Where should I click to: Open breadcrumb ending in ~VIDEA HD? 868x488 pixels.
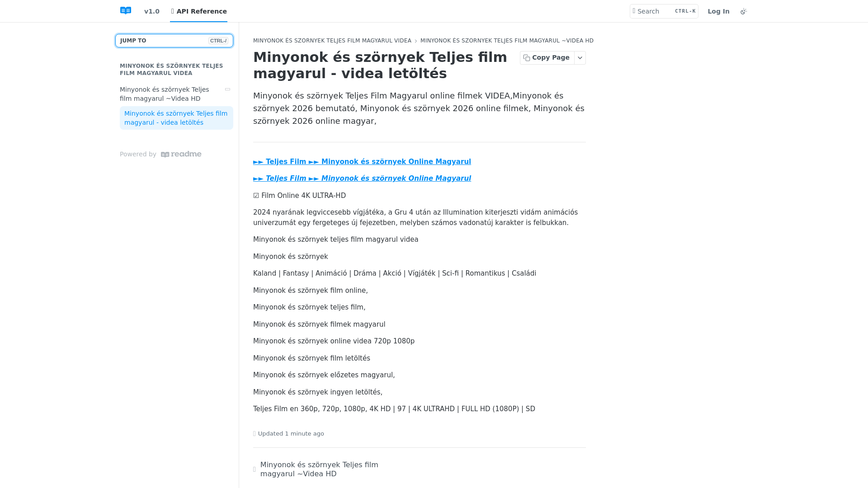click(507, 41)
